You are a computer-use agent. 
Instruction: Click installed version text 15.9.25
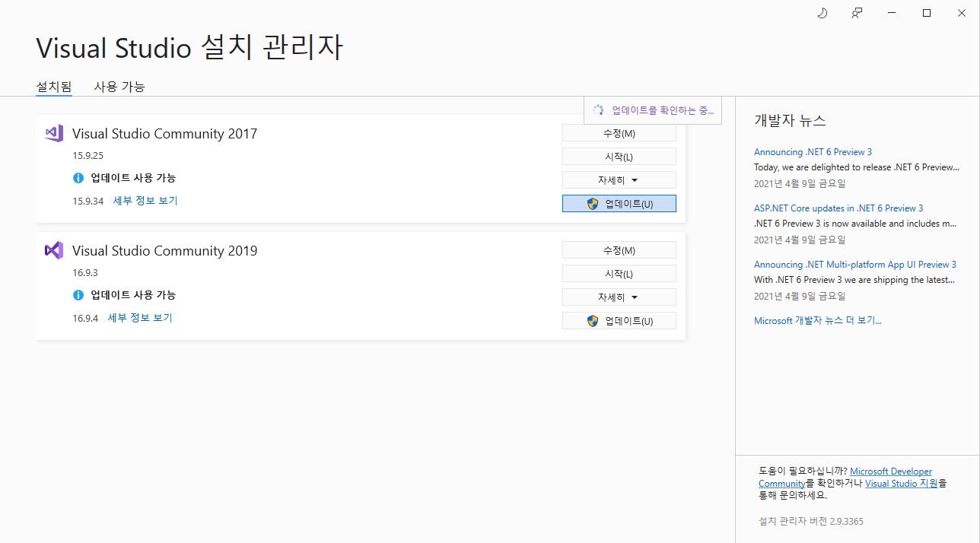(x=88, y=156)
